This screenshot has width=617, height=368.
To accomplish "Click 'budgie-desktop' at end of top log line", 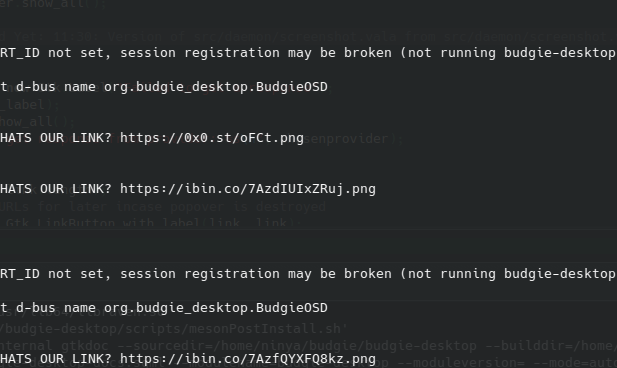I will click(x=560, y=53).
